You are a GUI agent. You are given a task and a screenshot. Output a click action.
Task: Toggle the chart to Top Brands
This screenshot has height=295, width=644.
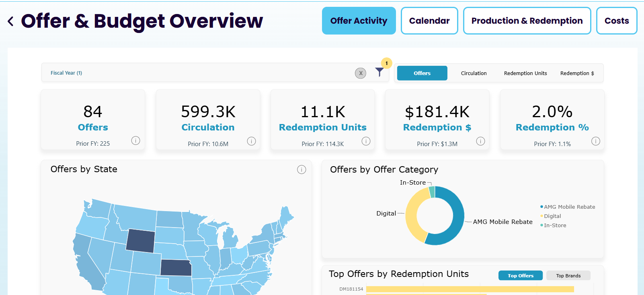pos(568,275)
